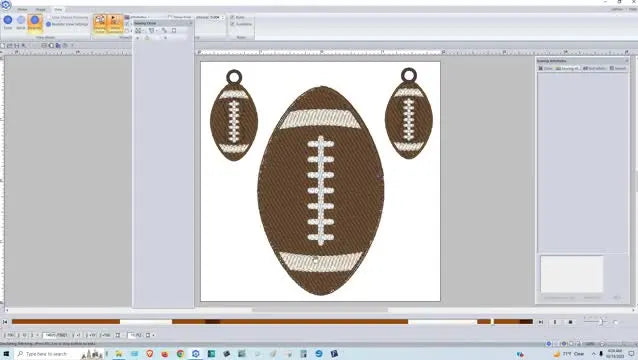
Task: Click the taskbar search box
Action: (x=59, y=354)
